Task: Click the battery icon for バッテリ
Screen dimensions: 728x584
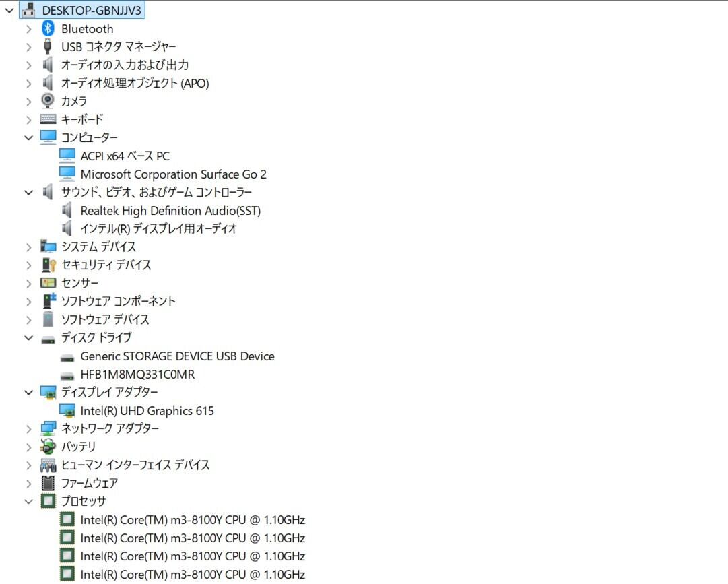Action: point(48,447)
